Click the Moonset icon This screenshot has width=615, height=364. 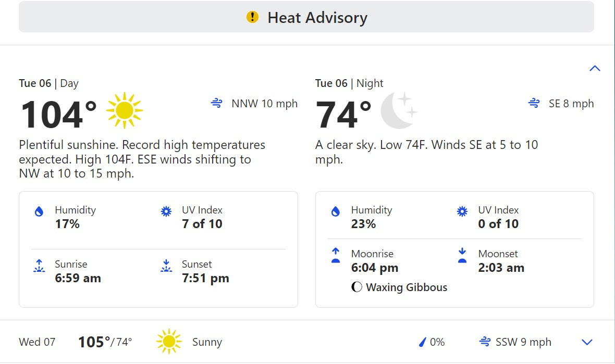(462, 255)
